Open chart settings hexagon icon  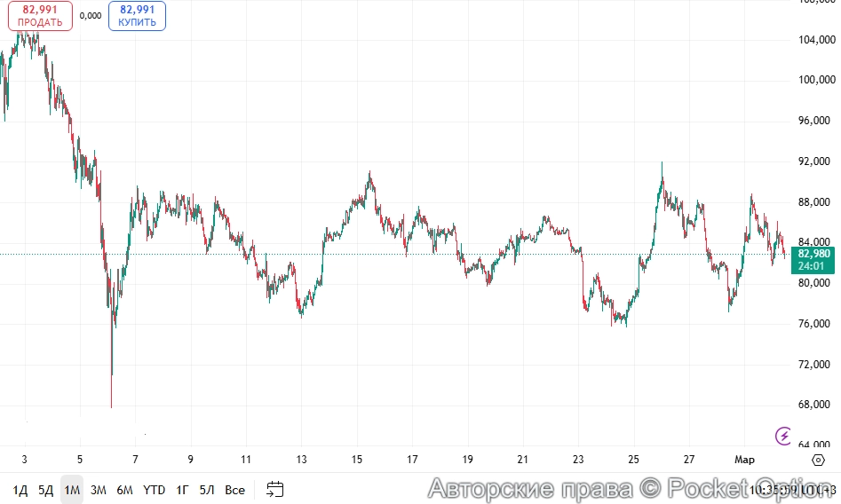point(817,460)
